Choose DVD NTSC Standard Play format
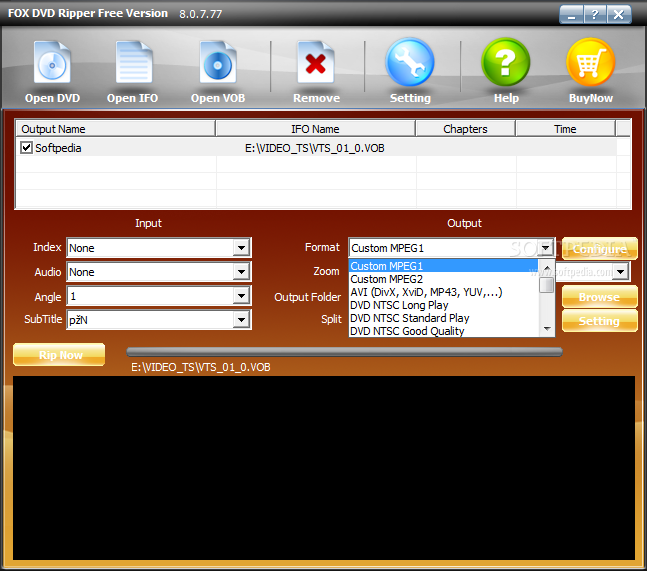 [x=444, y=318]
